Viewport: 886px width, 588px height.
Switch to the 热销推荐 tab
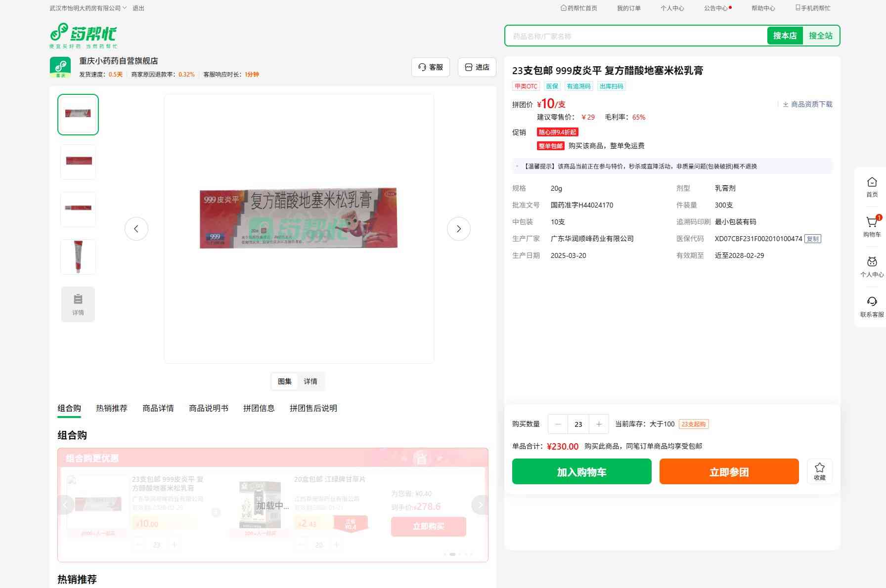(x=112, y=408)
